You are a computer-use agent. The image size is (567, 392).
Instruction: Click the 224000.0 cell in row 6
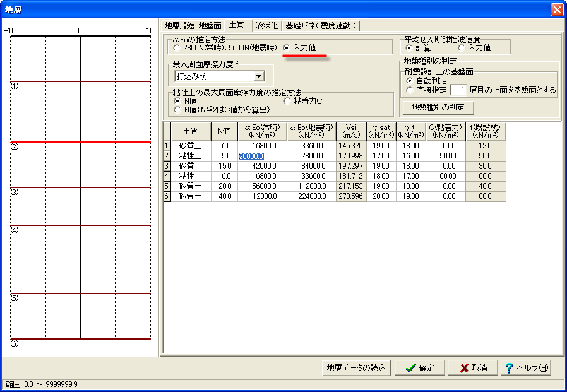tap(311, 196)
